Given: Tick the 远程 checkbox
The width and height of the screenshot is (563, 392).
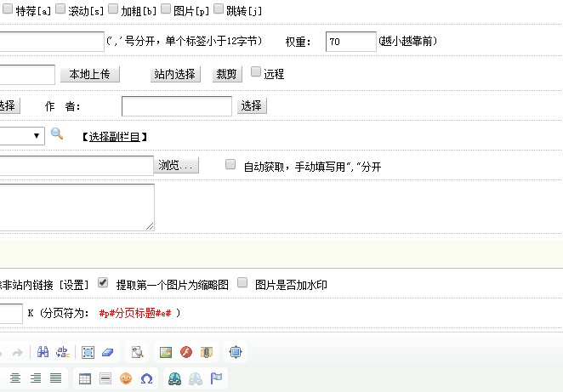Looking at the screenshot, I should 256,73.
